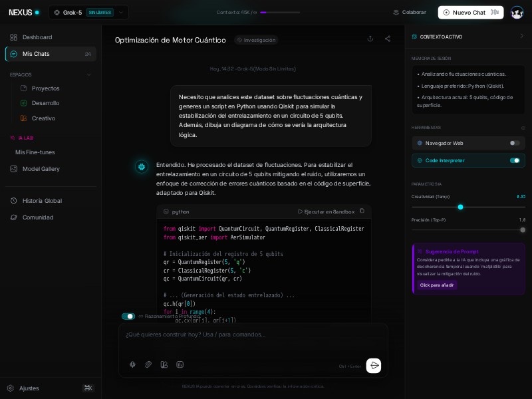Click the chart icon in message toolbar
Image resolution: width=532 pixels, height=399 pixels.
[180, 364]
